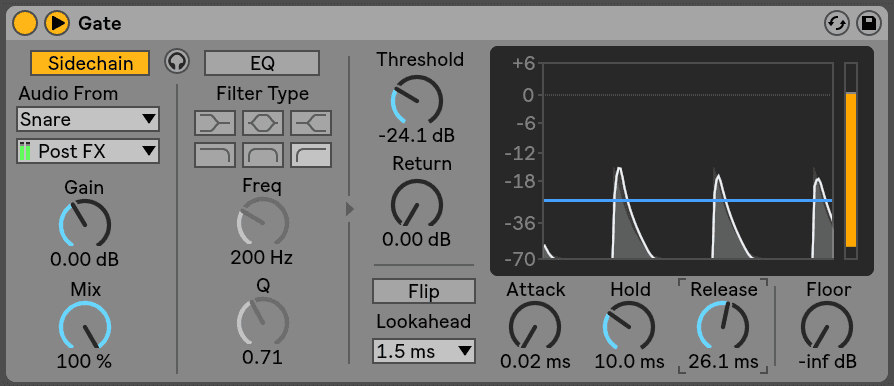This screenshot has height=386, width=894.
Task: Save preset with the disk icon
Action: (869, 23)
